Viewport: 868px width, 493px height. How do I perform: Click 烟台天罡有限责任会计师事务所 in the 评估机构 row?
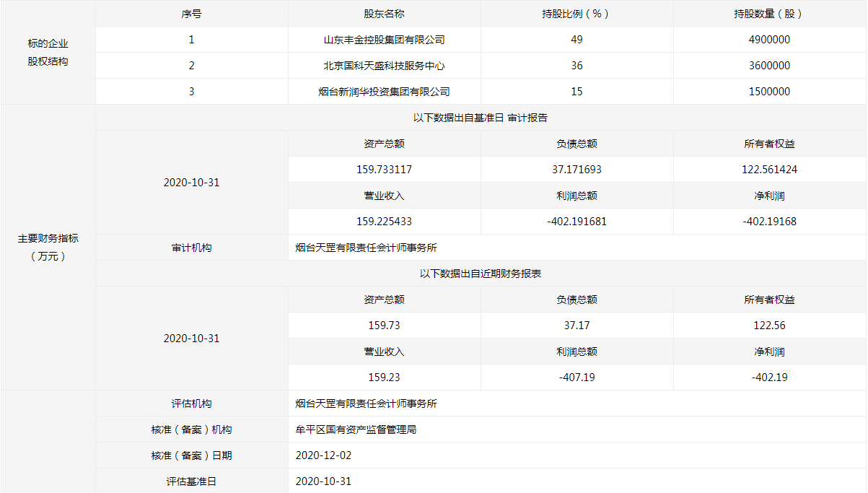pyautogui.click(x=367, y=403)
